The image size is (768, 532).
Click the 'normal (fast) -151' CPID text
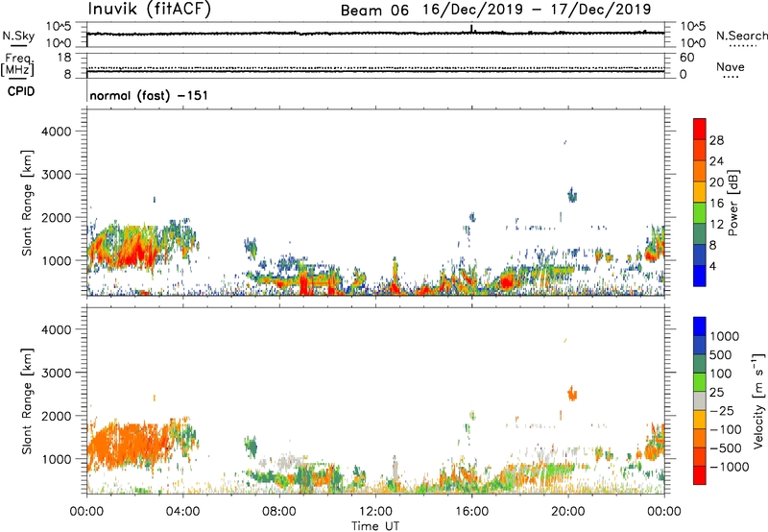pyautogui.click(x=149, y=95)
